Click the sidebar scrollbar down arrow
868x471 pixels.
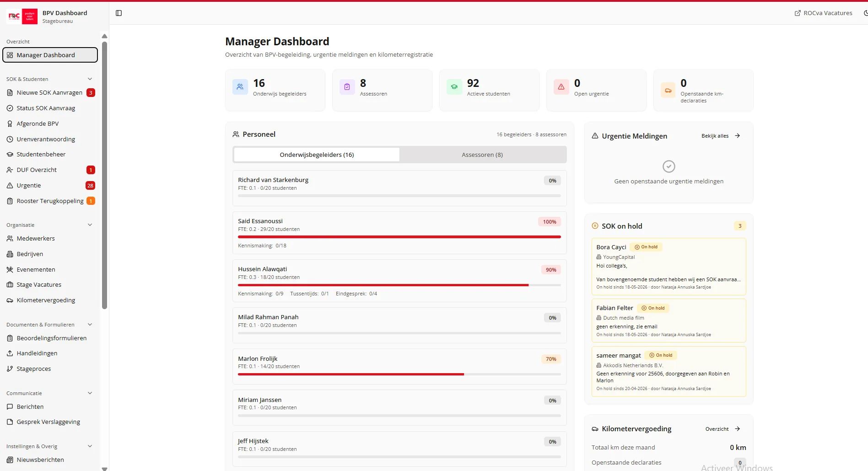(x=104, y=468)
